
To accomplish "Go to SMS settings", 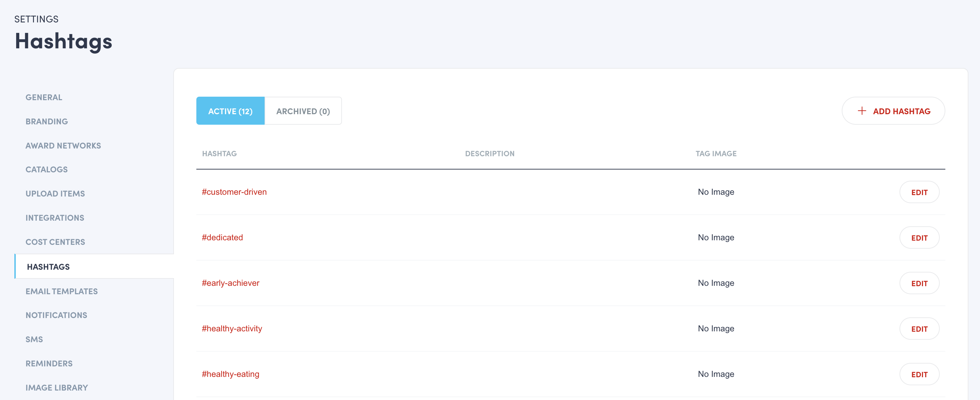I will coord(34,339).
